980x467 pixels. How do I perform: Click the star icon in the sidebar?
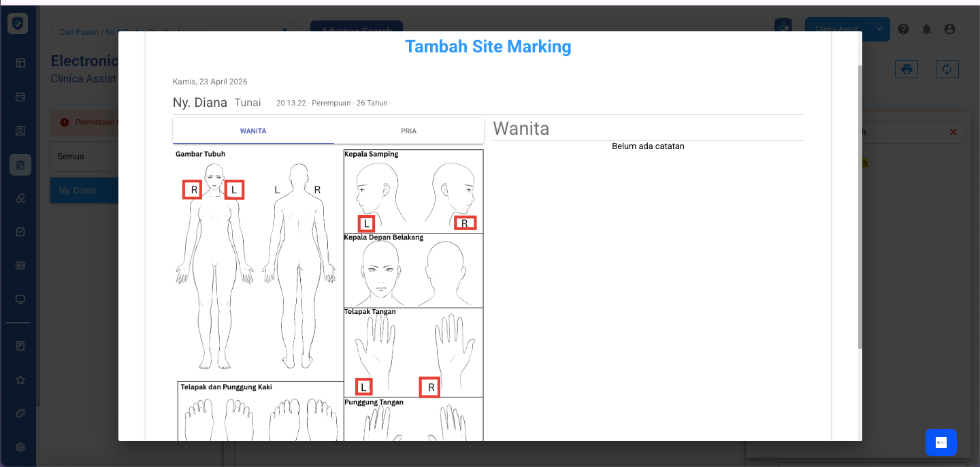[x=20, y=380]
